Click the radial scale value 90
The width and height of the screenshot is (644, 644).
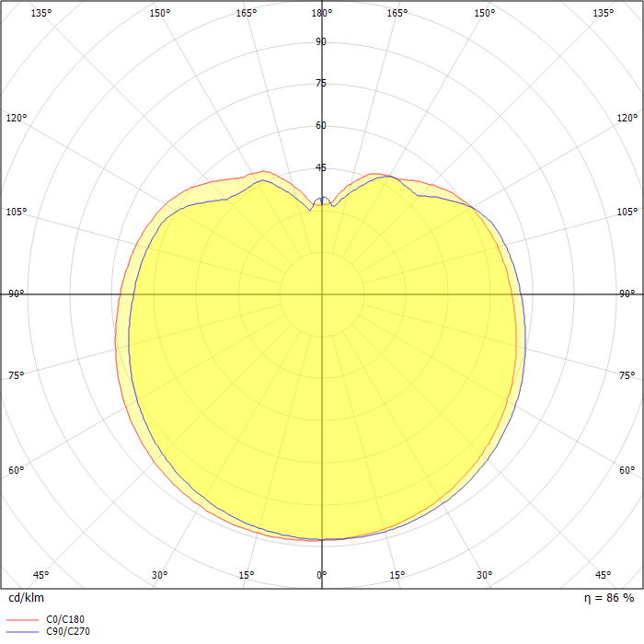(x=321, y=41)
